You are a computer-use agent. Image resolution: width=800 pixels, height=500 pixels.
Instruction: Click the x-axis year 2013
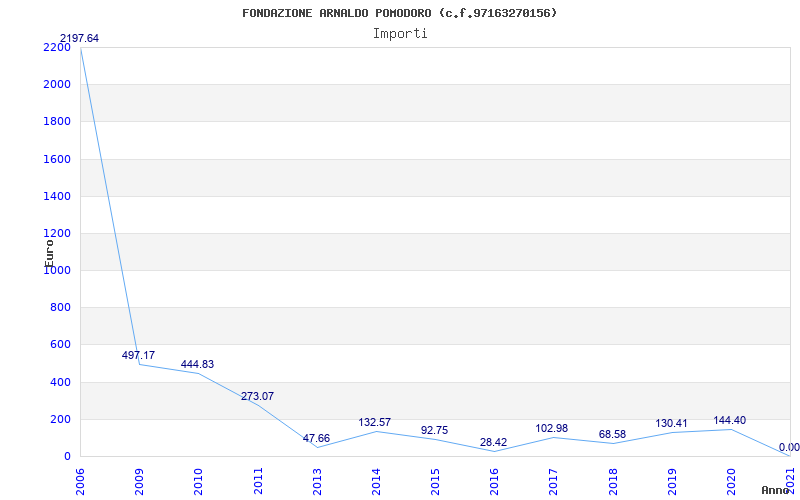tap(317, 481)
